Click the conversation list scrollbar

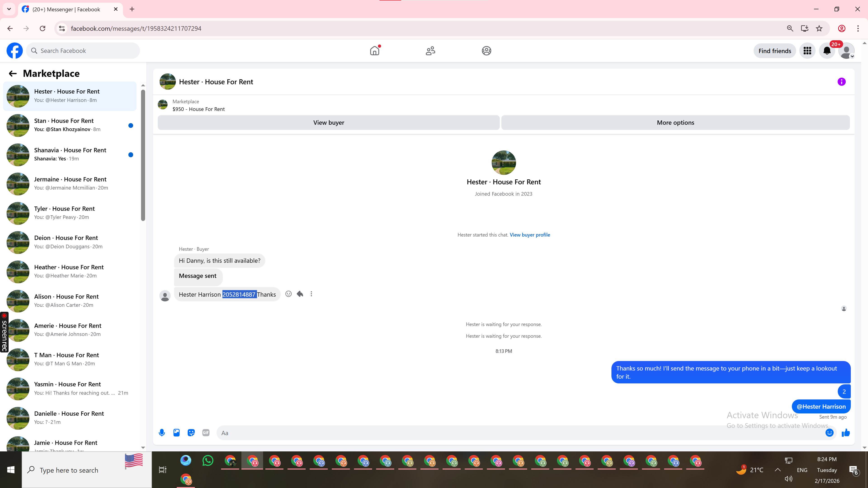click(x=143, y=155)
